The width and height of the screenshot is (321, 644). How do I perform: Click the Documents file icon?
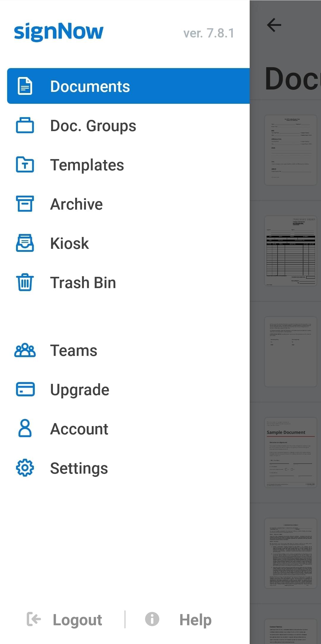[x=25, y=86]
